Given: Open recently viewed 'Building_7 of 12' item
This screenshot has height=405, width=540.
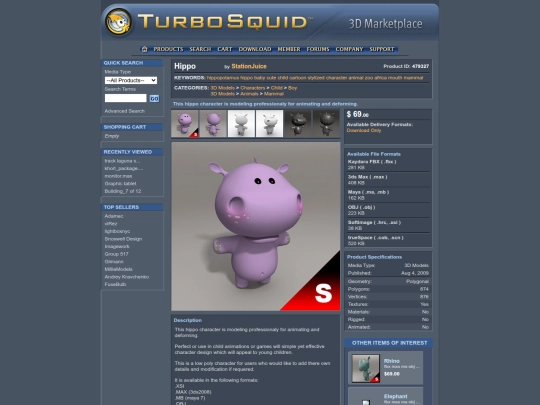Looking at the screenshot, I should click(x=123, y=191).
